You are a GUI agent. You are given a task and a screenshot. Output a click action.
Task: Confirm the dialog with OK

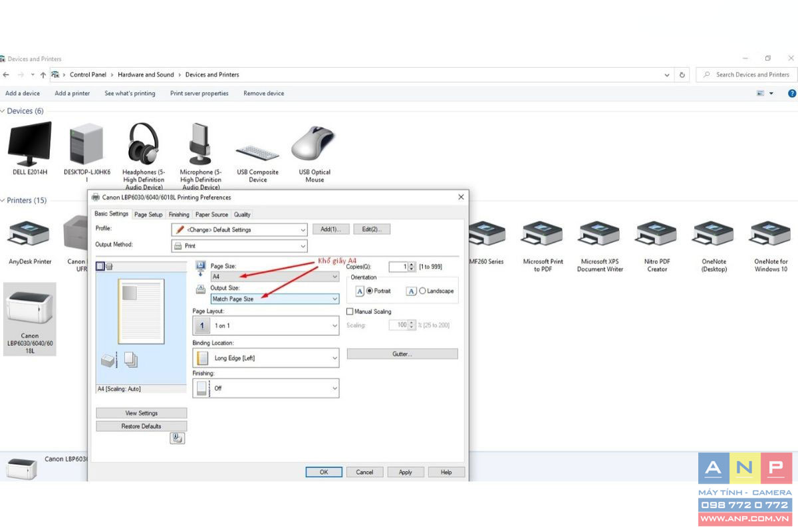coord(324,472)
